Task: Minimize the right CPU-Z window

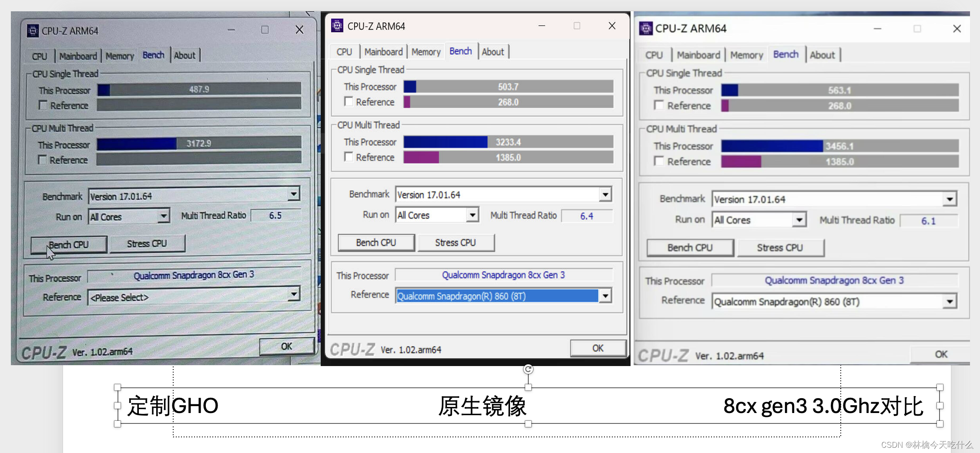Action: (877, 29)
